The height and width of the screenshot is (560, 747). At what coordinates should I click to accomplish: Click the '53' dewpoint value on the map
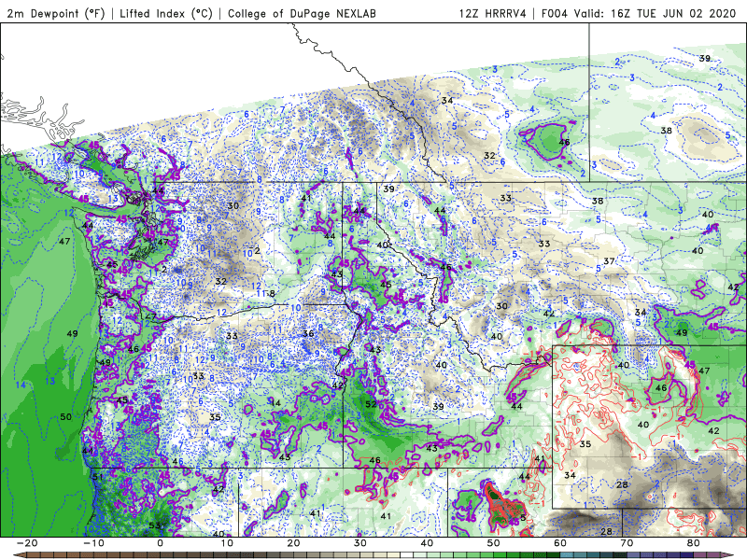(154, 525)
